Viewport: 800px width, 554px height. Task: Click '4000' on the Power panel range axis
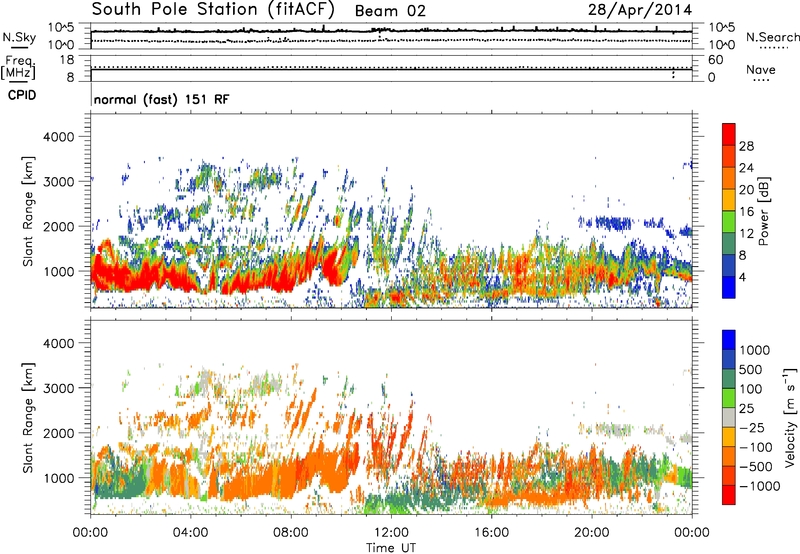point(59,137)
